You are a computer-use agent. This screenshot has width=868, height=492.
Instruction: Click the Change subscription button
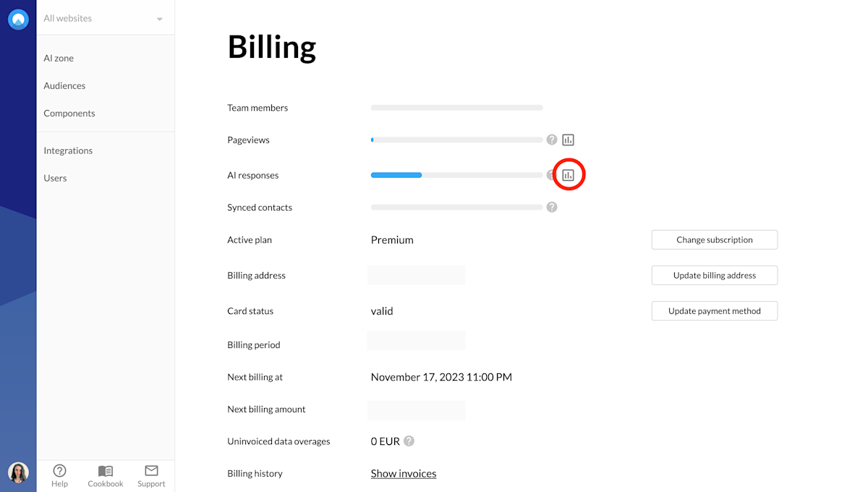click(x=715, y=239)
